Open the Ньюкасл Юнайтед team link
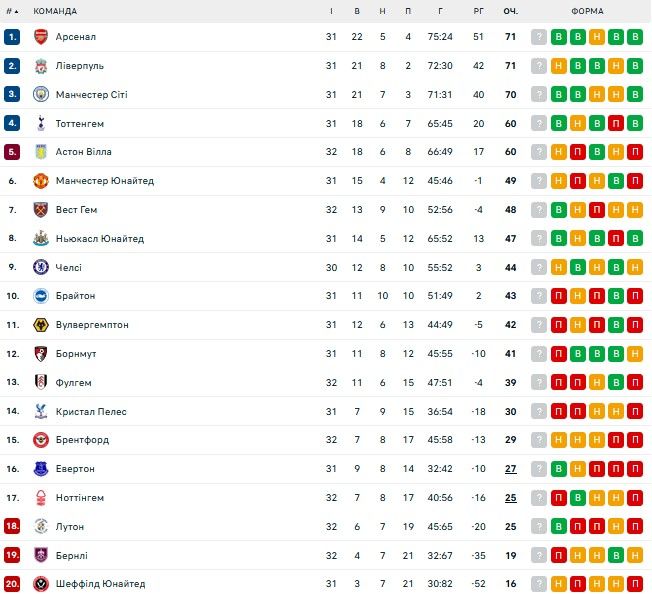 point(101,239)
